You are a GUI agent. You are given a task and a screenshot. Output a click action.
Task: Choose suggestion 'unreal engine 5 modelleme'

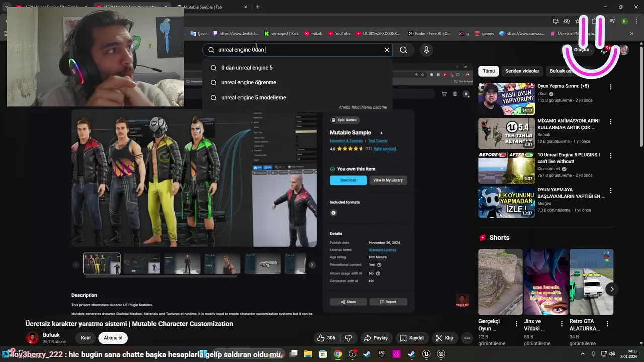pyautogui.click(x=297, y=97)
